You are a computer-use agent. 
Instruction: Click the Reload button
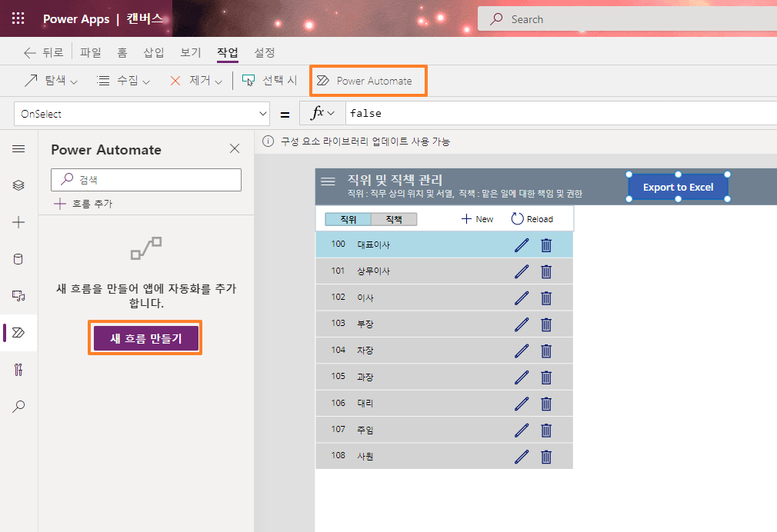[532, 219]
